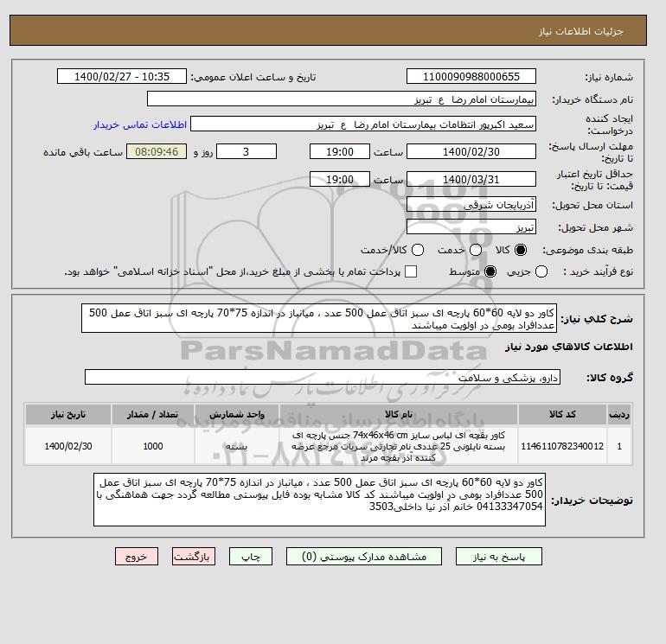Click the price validity hour field 19:00
666x644 pixels.
340,179
